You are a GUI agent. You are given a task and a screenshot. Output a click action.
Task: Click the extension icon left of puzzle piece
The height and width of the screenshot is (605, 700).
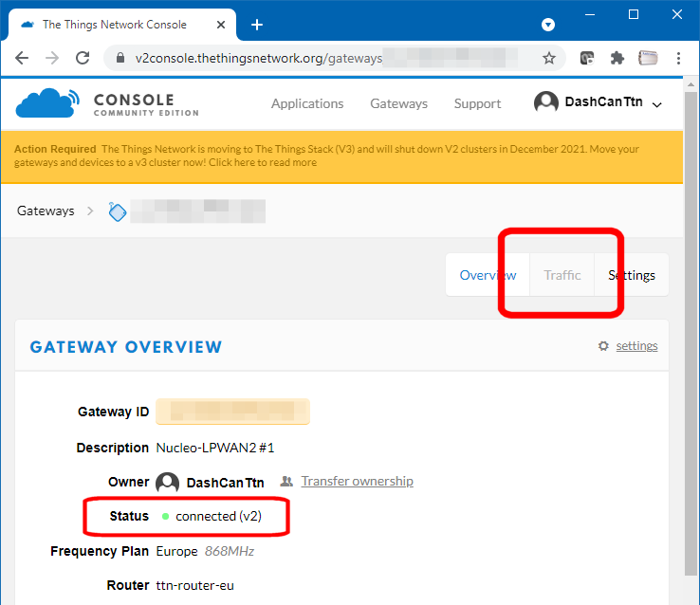click(x=587, y=58)
